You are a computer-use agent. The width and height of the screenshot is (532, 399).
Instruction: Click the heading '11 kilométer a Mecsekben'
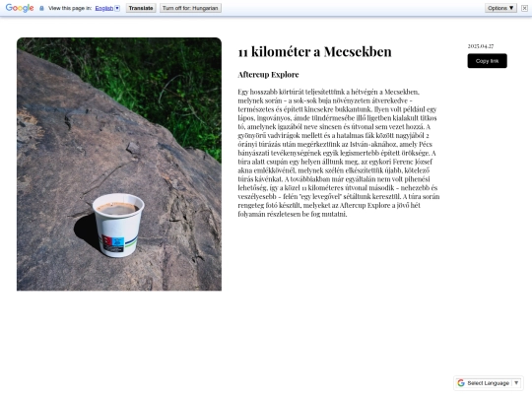click(x=314, y=51)
